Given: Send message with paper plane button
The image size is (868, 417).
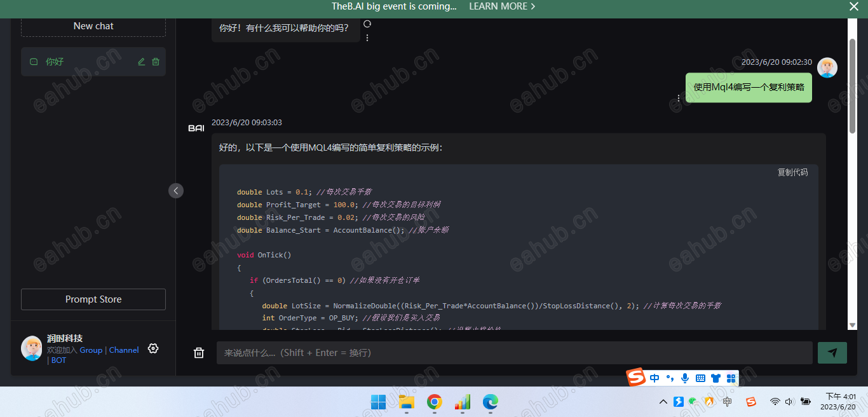Looking at the screenshot, I should tap(832, 353).
